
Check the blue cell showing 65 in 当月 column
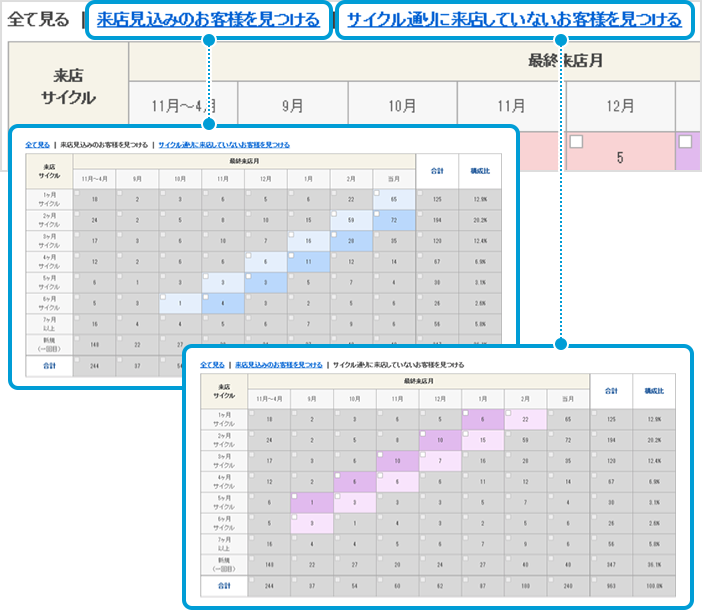(395, 198)
